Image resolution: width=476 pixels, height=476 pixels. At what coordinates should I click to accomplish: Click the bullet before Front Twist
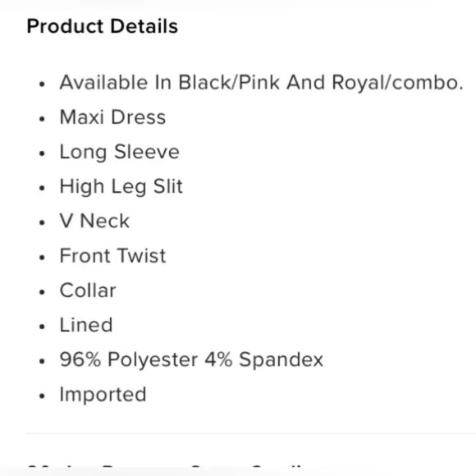[42, 258]
